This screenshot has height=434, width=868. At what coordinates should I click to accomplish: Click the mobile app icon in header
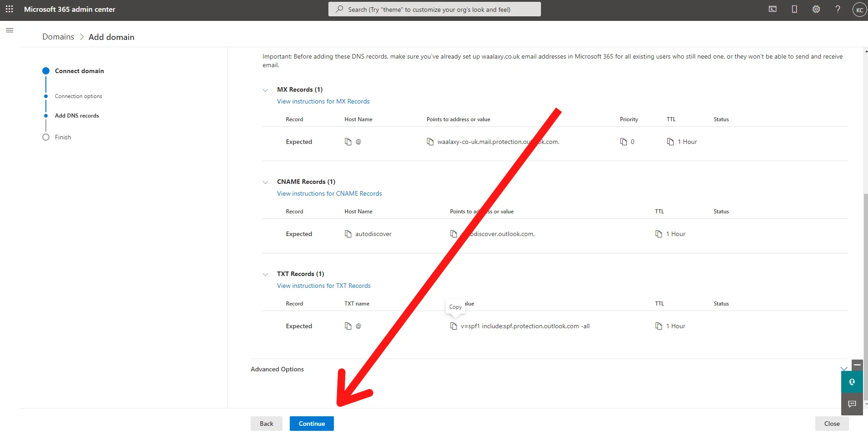(794, 9)
